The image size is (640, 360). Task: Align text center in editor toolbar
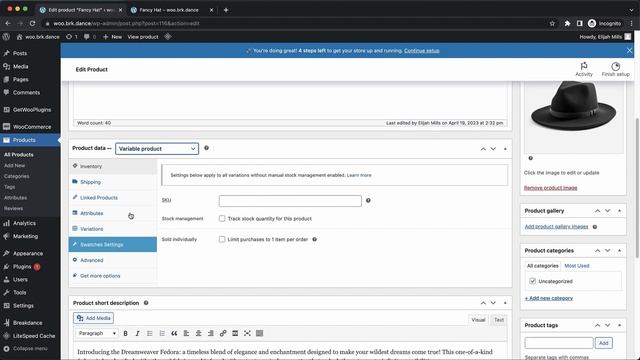199,333
